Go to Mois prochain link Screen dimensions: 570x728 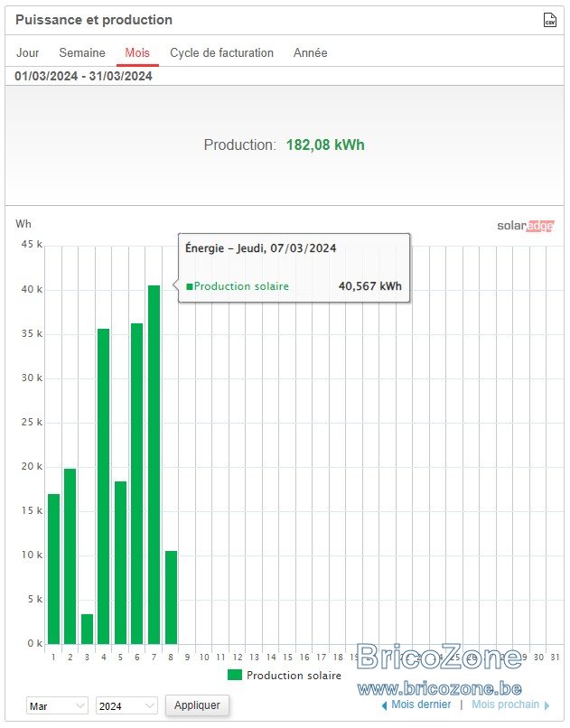pos(506,705)
